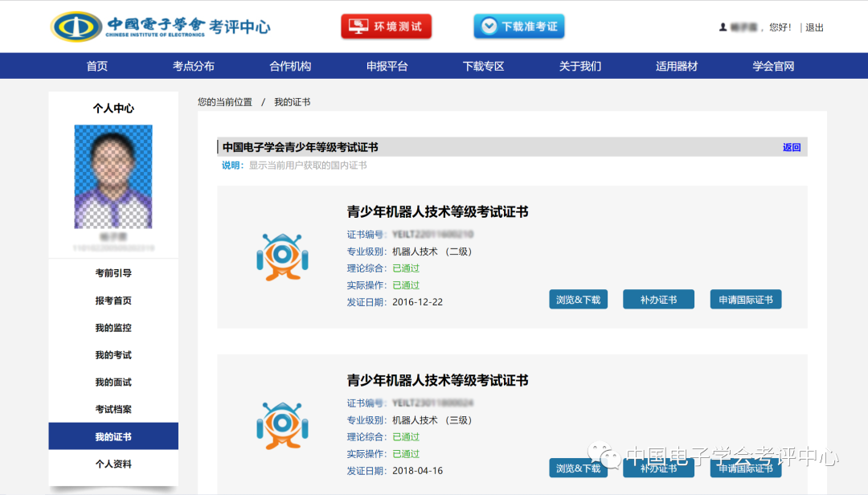Open 考点分布 from the navigation bar
Viewport: 868px width, 495px height.
(193, 65)
